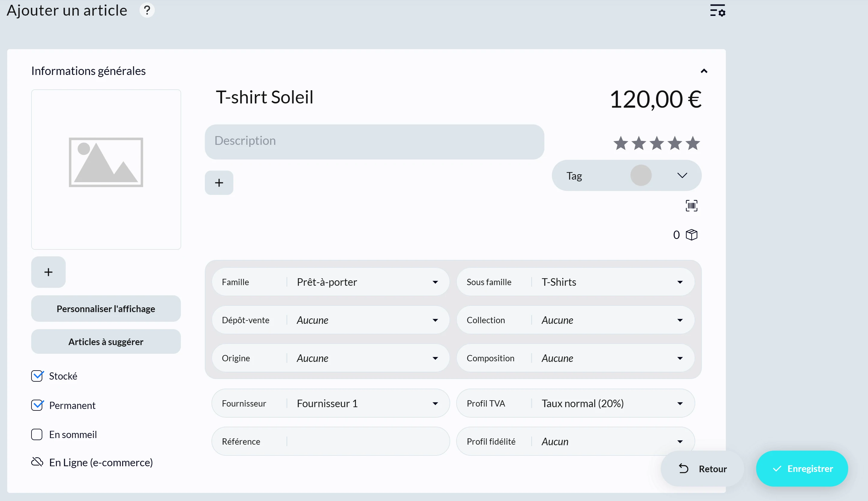868x501 pixels.
Task: Pick the Tag color circle
Action: [641, 175]
